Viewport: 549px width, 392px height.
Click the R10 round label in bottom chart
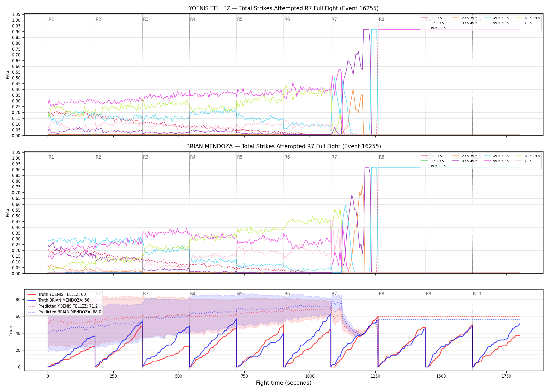pyautogui.click(x=477, y=294)
